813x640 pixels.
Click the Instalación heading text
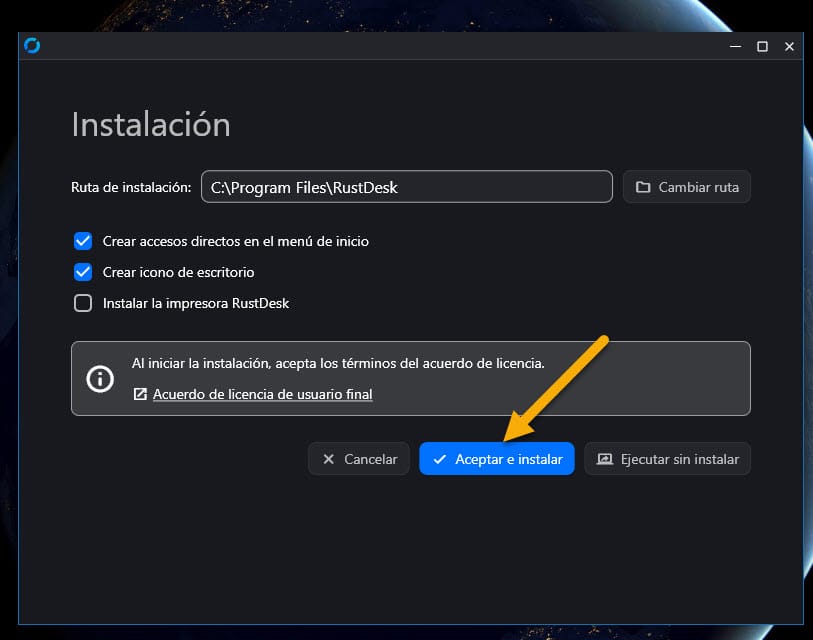click(x=151, y=124)
